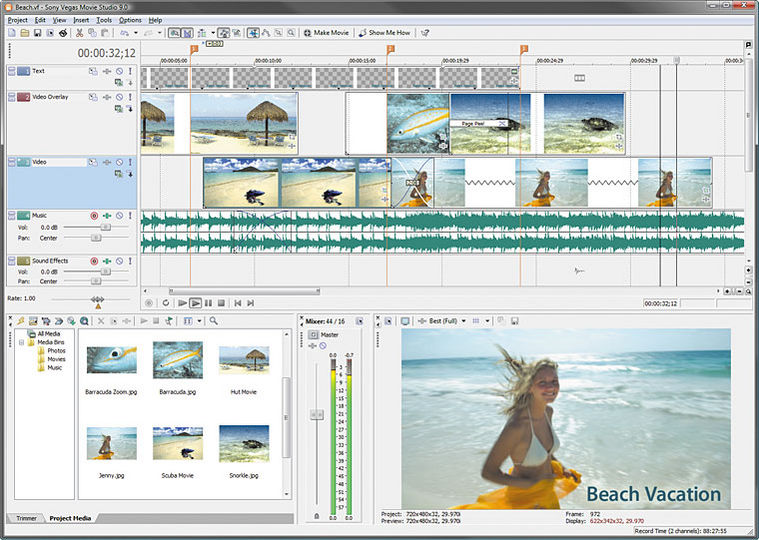Toggle mute on the Text track
The height and width of the screenshot is (540, 759).
[x=119, y=71]
